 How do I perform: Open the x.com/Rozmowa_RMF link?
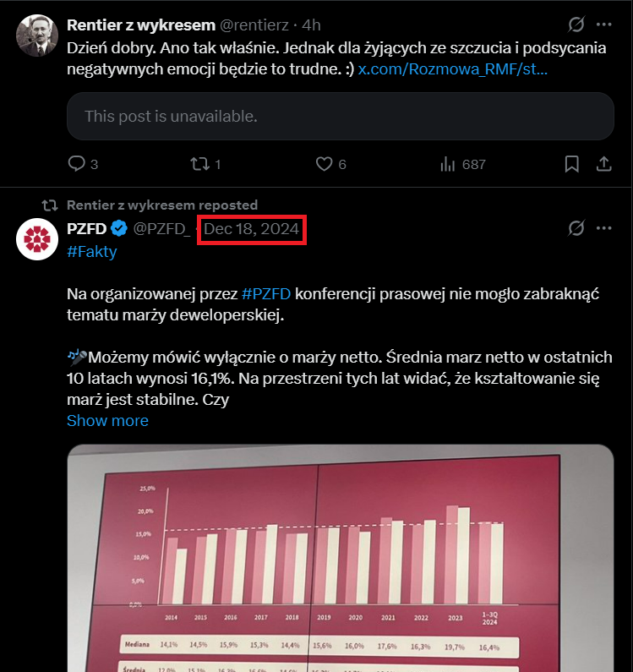[452, 69]
